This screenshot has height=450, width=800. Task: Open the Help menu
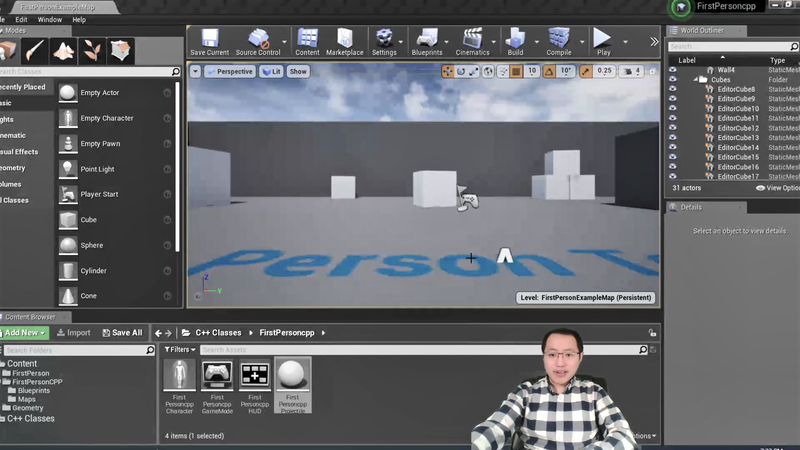(x=79, y=19)
